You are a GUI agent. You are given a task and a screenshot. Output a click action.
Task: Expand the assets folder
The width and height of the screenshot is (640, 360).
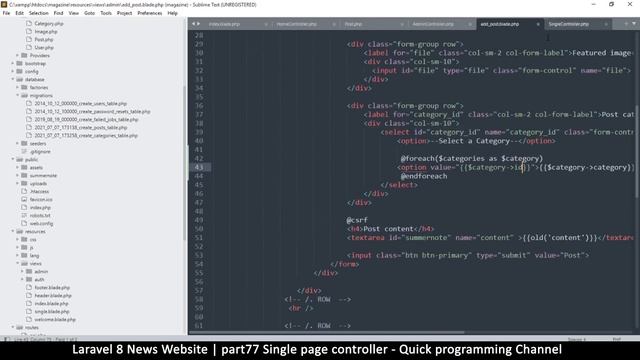18,167
